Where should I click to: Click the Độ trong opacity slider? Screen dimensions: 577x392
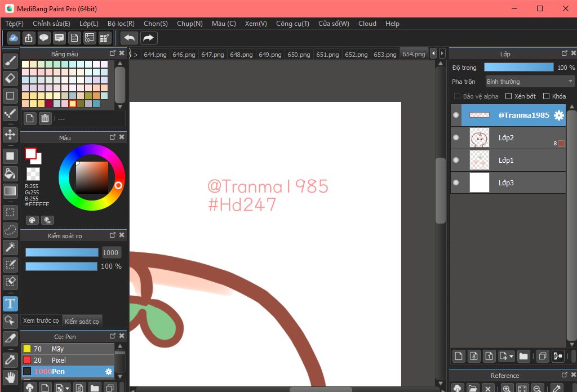[519, 67]
